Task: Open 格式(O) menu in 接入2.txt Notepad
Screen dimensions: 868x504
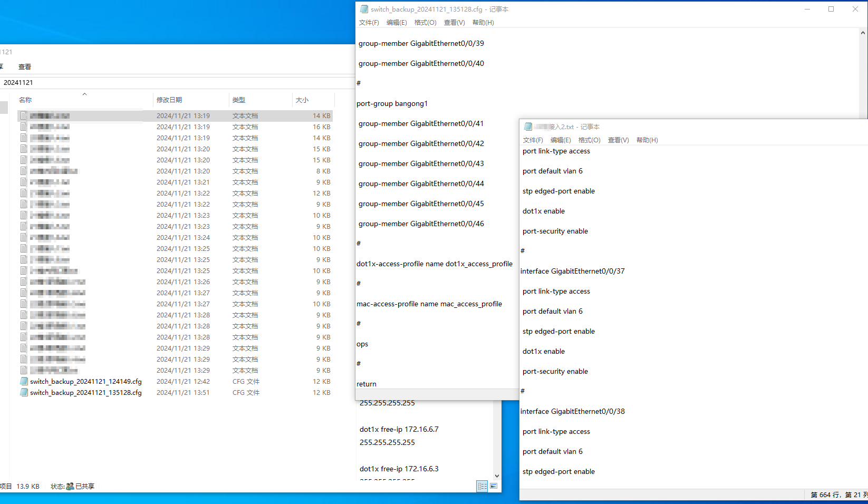Action: point(589,140)
